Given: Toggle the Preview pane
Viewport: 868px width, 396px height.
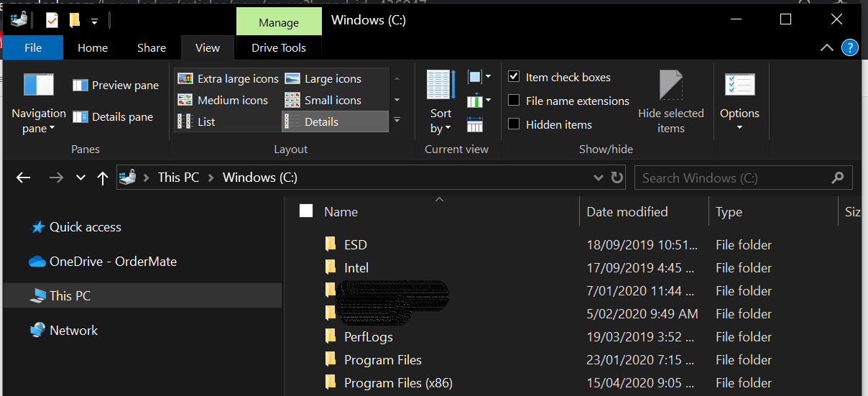Looking at the screenshot, I should coord(116,86).
